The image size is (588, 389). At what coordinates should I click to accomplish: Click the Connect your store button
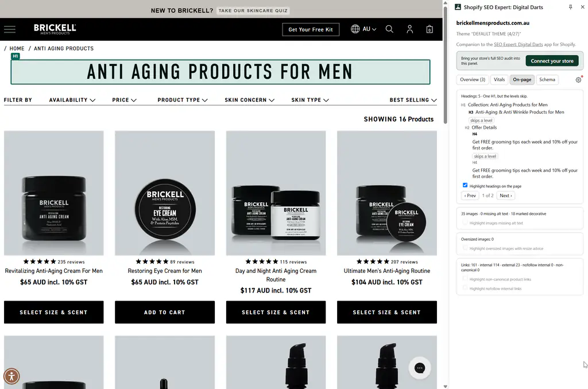tap(552, 61)
